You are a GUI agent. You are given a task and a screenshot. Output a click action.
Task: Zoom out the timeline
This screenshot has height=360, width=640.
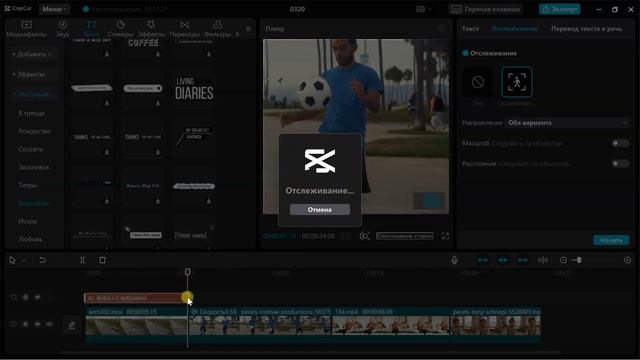(563, 260)
